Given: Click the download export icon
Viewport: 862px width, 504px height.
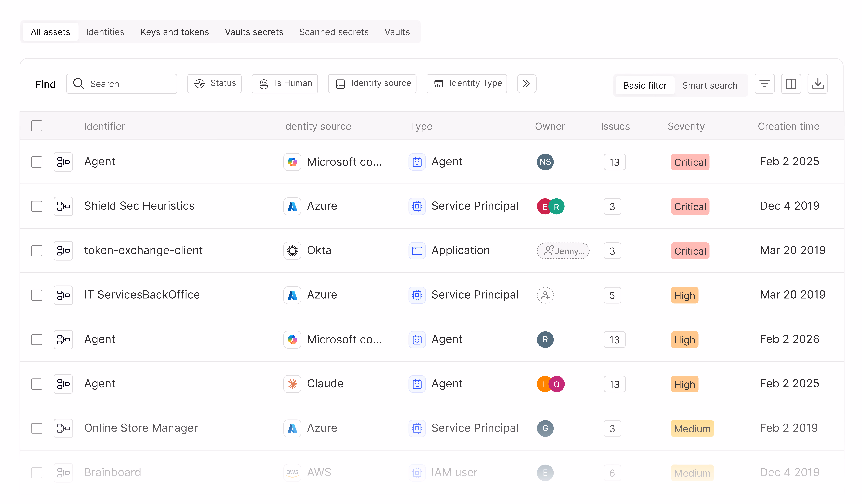Looking at the screenshot, I should [818, 84].
